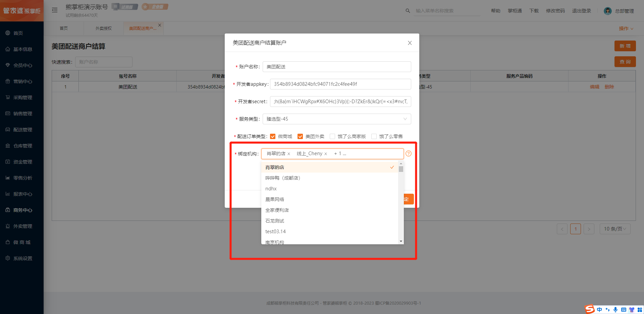Click the 修改密码 link

click(x=555, y=11)
